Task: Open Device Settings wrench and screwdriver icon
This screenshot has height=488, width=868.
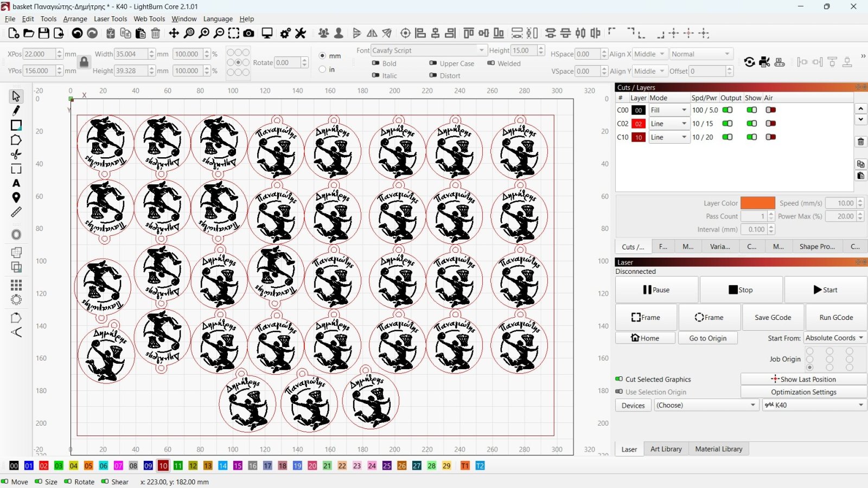Action: click(301, 34)
